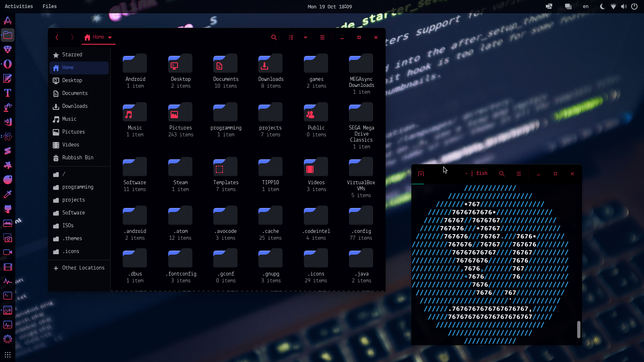Go forward with the Files forward arrow

pos(72,37)
